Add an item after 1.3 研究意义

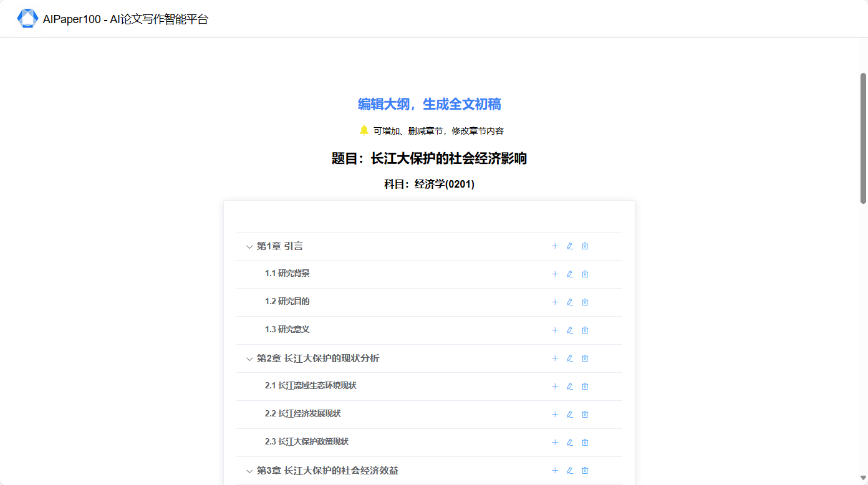click(555, 330)
